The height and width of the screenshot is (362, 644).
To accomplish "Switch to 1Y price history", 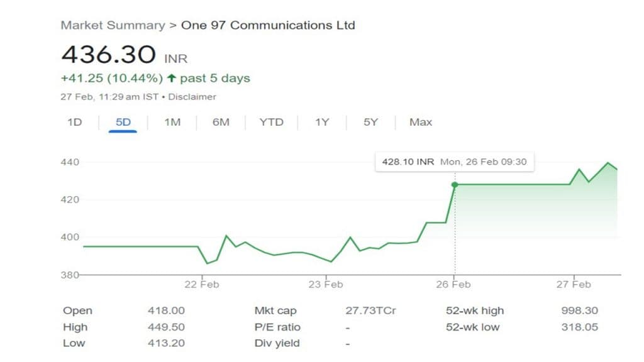I will [322, 122].
